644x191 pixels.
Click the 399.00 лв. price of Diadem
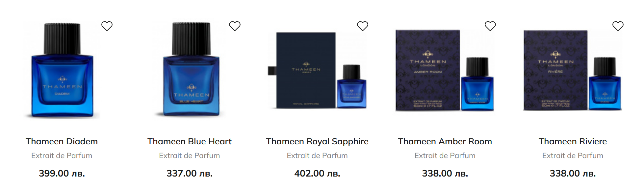[62, 173]
